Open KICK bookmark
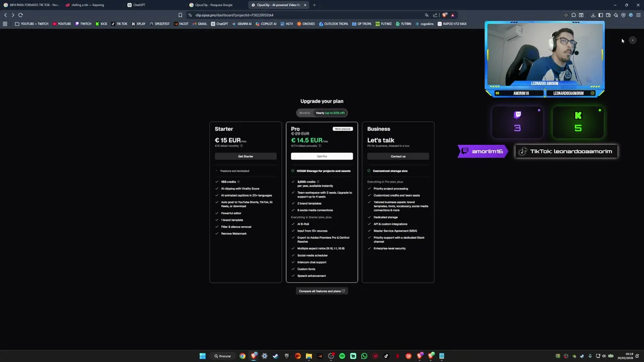644x362 pixels. [101, 24]
